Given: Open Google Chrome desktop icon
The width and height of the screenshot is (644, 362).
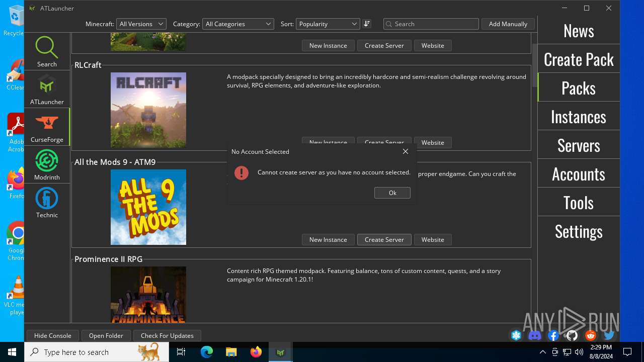Looking at the screenshot, I should pos(15,241).
